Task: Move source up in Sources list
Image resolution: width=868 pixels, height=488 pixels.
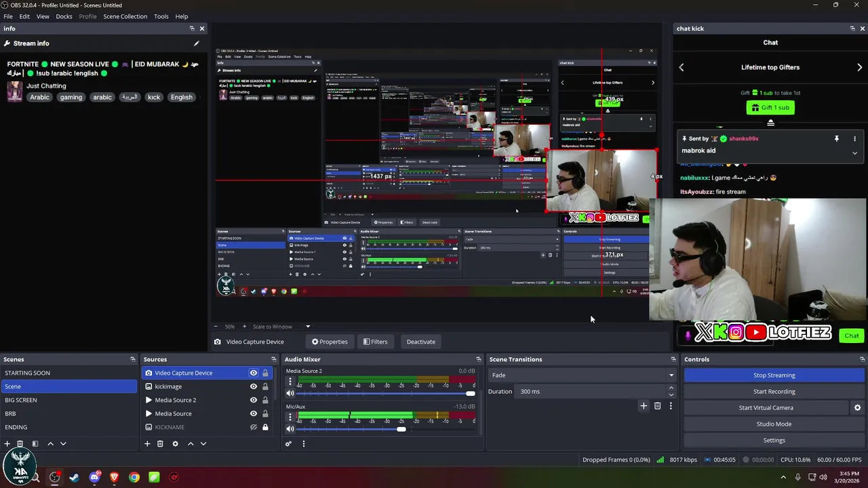Action: click(x=191, y=444)
